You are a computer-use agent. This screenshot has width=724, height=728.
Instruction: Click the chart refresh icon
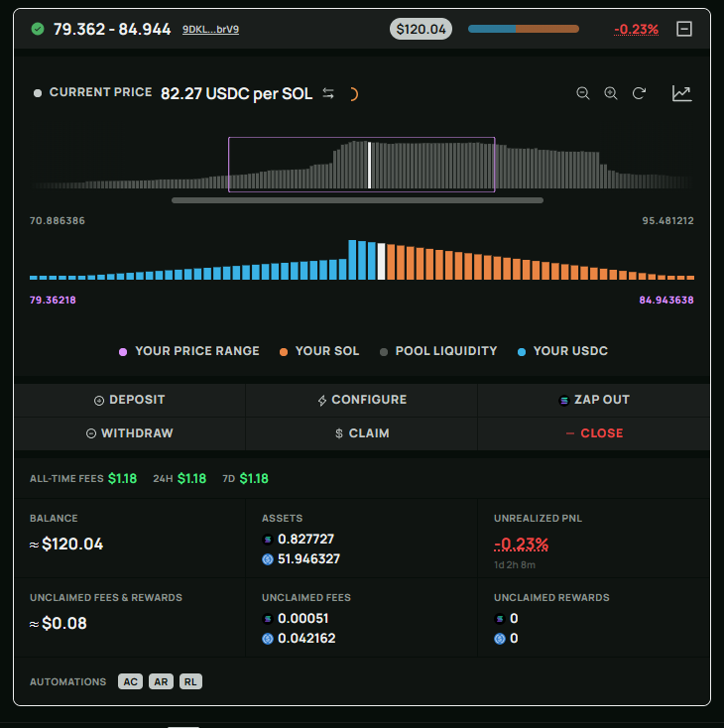pyautogui.click(x=639, y=93)
